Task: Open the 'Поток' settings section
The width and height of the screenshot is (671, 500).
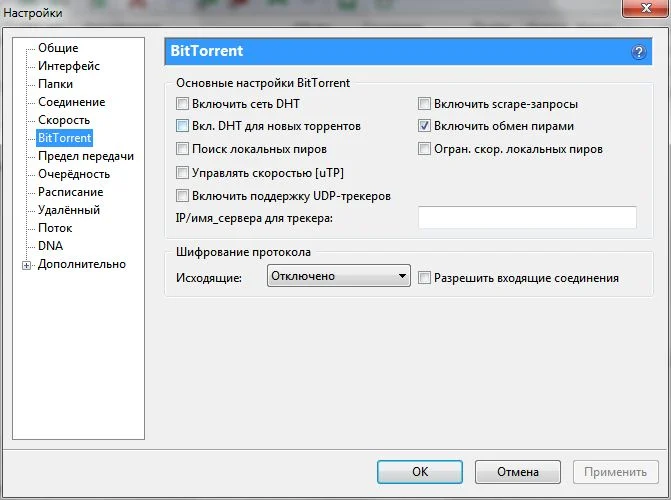Action: coord(55,228)
